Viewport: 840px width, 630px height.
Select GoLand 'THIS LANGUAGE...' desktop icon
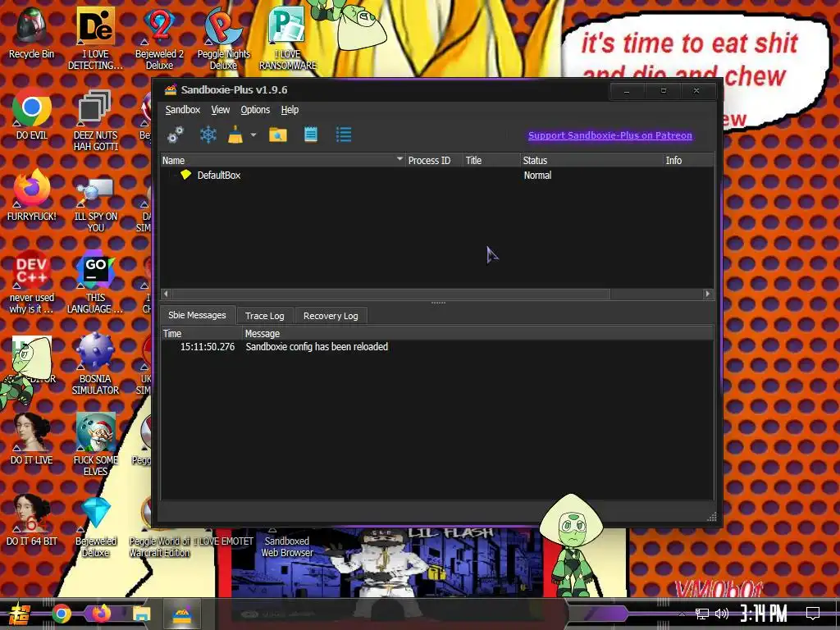coord(95,281)
